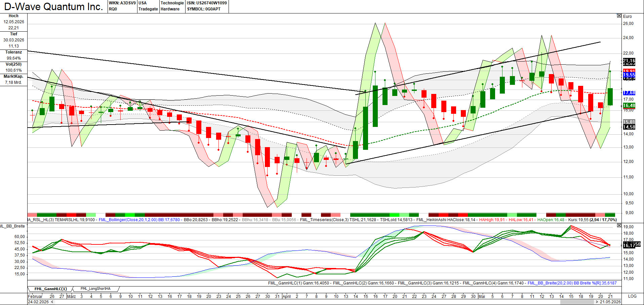Image resolution: width=644 pixels, height=305 pixels.
Task: Click the Hoch date 12.05.2026
Action: click(14, 22)
